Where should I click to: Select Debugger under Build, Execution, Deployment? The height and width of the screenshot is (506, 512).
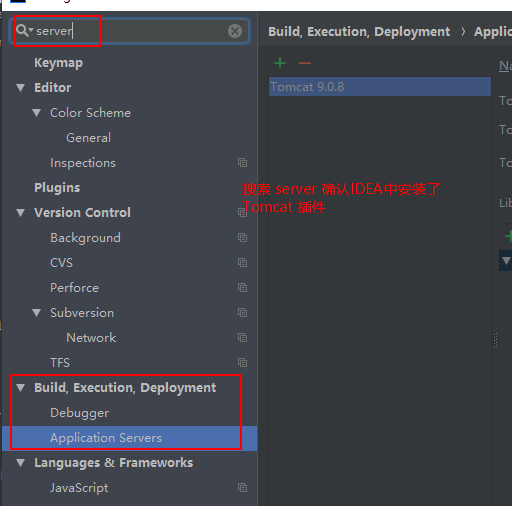coord(79,413)
